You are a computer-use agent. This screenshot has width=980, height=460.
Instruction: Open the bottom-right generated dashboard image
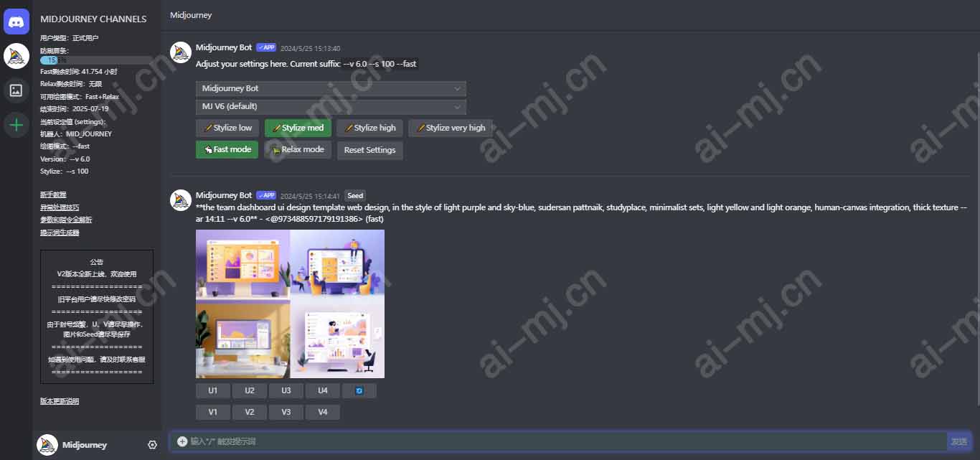(x=337, y=341)
